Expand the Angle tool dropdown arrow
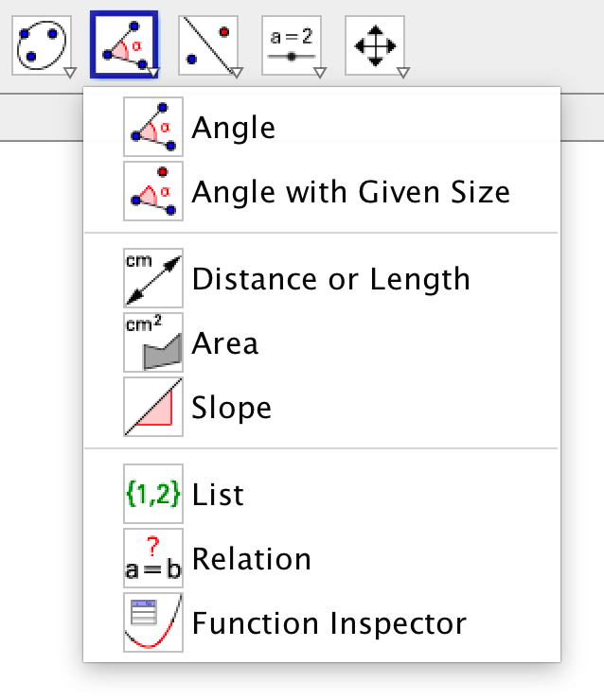Viewport: 604px width, 700px height. point(153,72)
